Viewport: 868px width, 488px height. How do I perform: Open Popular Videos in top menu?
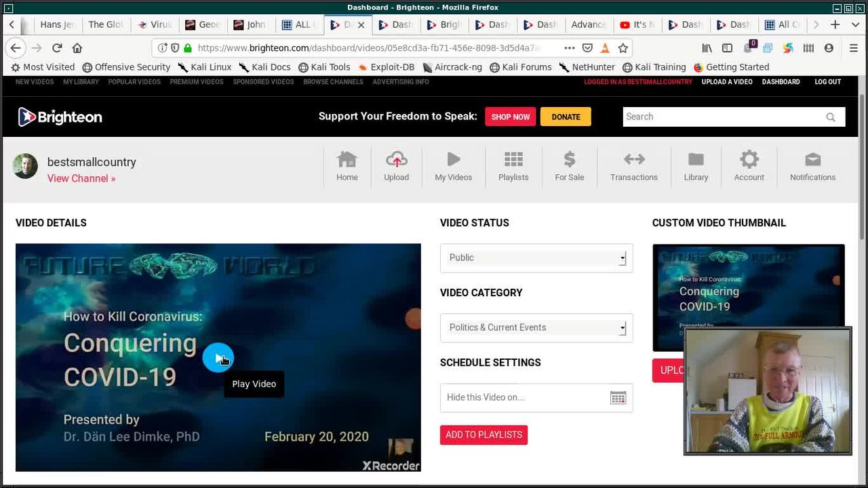coord(134,82)
